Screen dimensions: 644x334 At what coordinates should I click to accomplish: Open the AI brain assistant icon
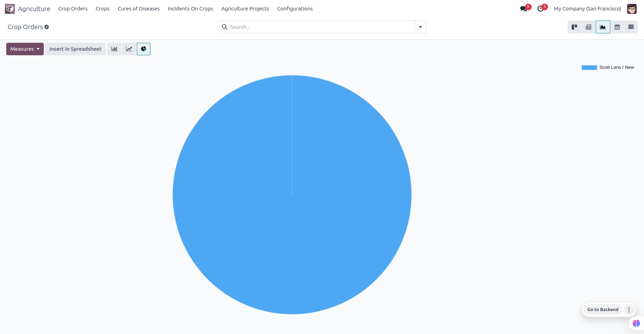636,323
